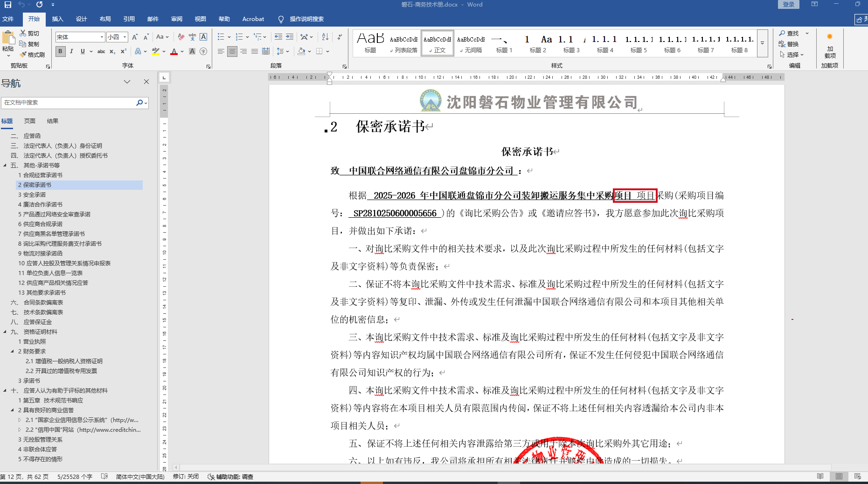Image resolution: width=868 pixels, height=484 pixels.
Task: Open the Change Case (Aa) dropdown
Action: (162, 37)
